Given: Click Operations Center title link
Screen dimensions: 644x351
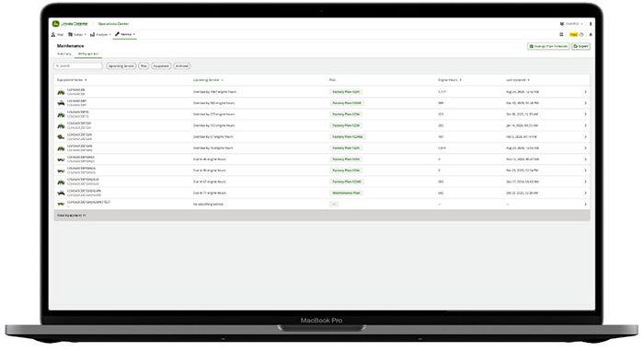Looking at the screenshot, I should tap(113, 24).
